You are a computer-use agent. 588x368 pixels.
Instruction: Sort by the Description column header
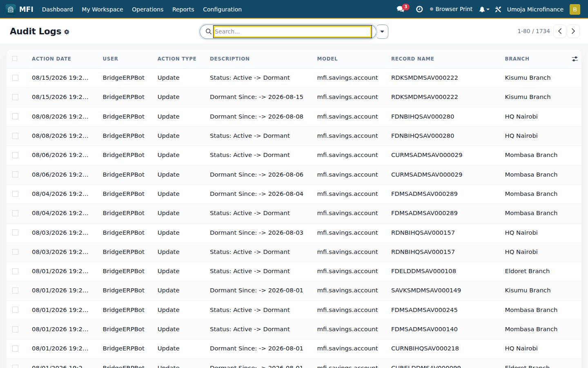point(229,59)
